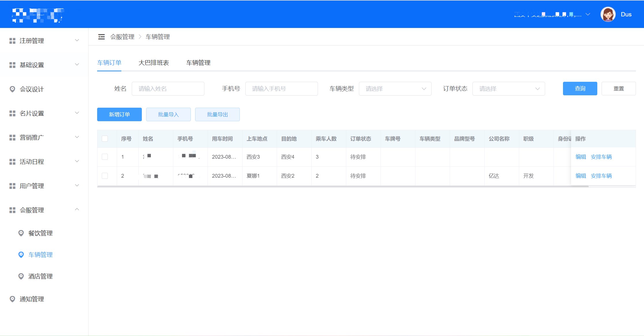Click the 重置 button
The width and height of the screenshot is (644, 336).
pyautogui.click(x=619, y=89)
